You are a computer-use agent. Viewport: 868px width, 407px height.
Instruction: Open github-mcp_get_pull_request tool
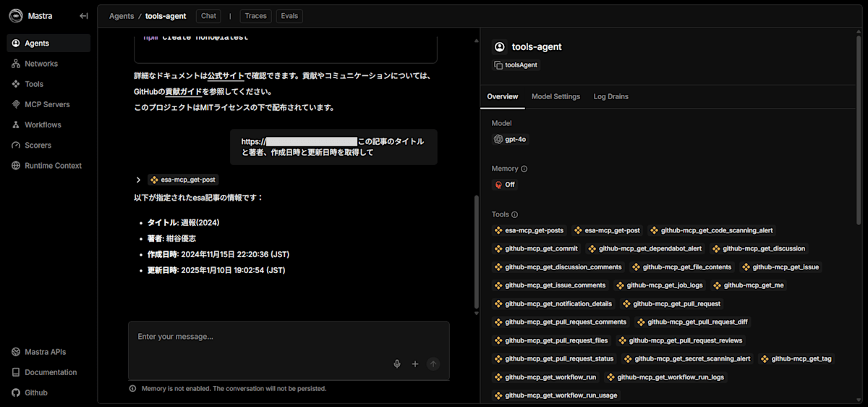point(672,304)
